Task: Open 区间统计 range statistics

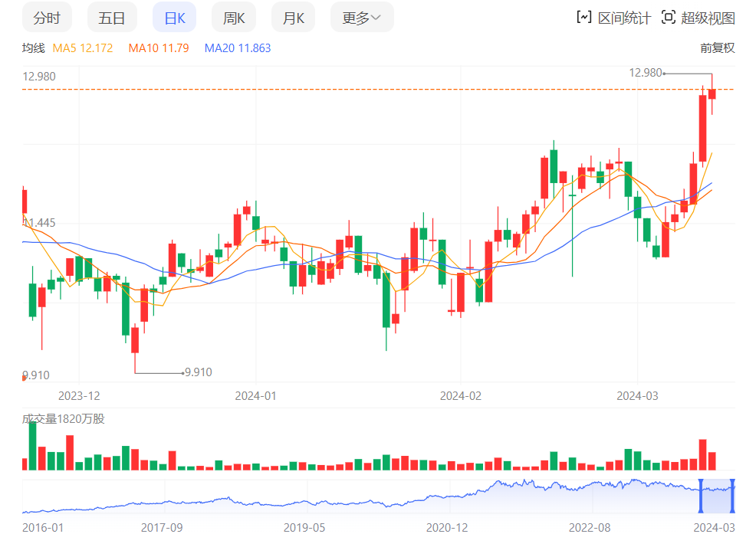Action: 613,18
